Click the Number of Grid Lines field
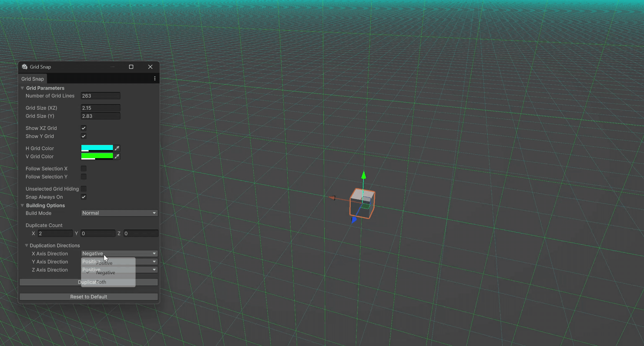Screen dimensions: 644x346 coord(100,96)
